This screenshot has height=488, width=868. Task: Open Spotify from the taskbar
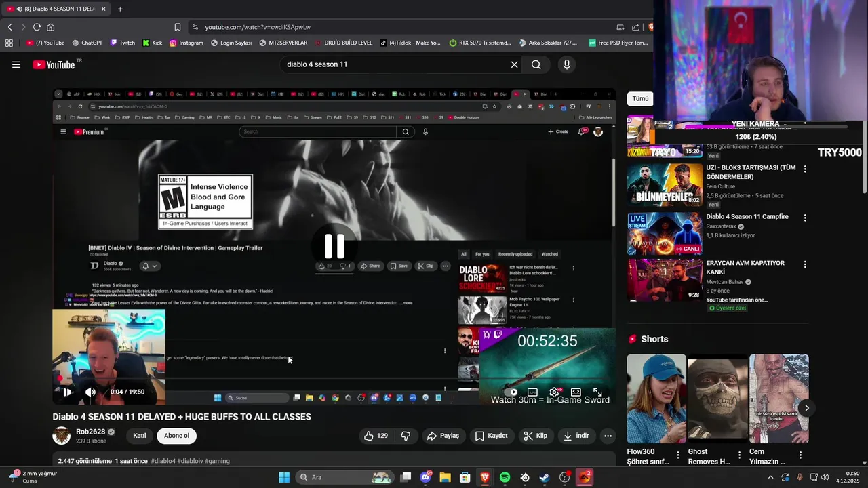pyautogui.click(x=505, y=477)
